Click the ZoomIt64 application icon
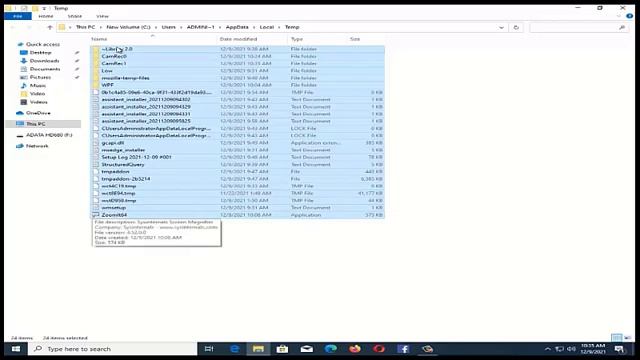Viewport: 640px width, 360px height. coord(96,215)
